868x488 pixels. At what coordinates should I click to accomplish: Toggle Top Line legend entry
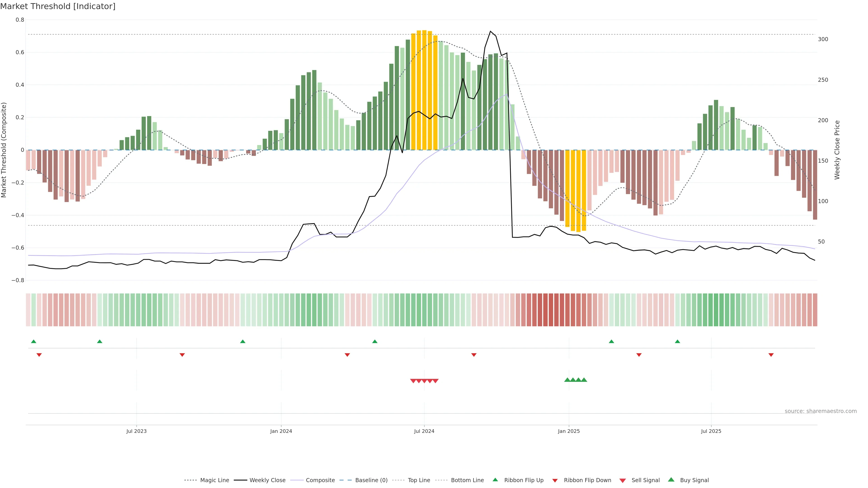tap(419, 480)
